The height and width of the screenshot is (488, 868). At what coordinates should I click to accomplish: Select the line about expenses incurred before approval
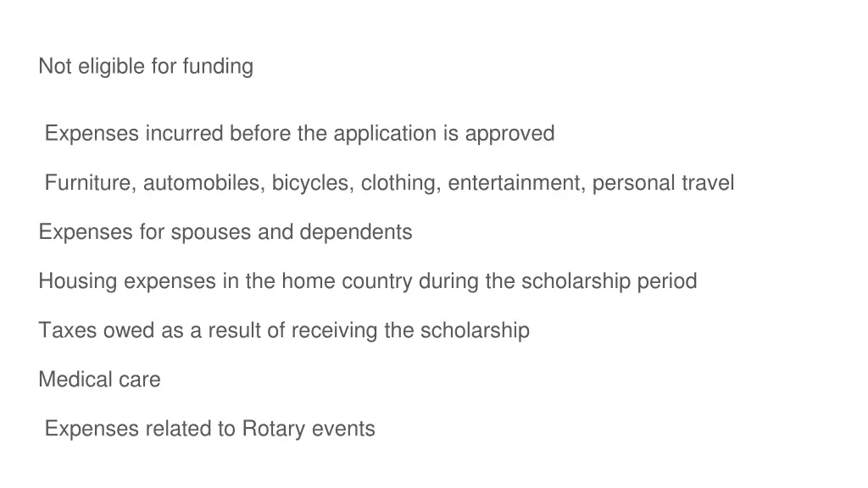tap(299, 134)
